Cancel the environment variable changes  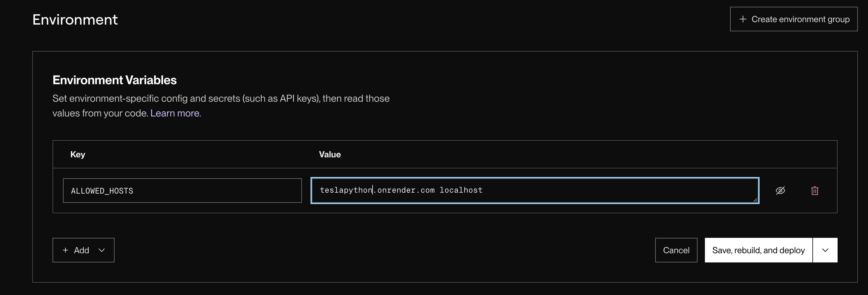(x=676, y=250)
